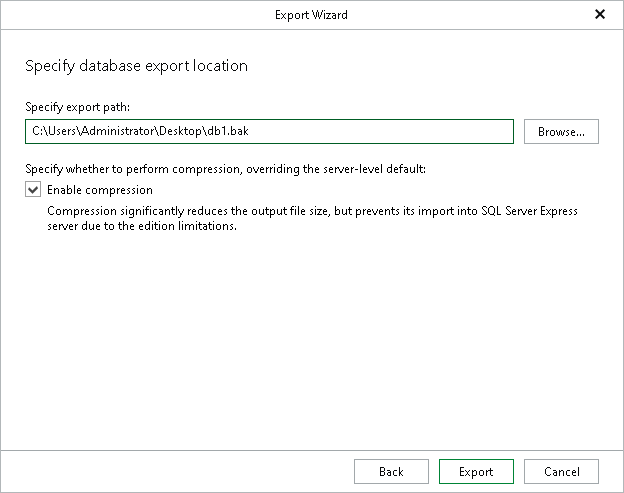624x493 pixels.
Task: Open the Browse... file dialog
Action: 560,132
